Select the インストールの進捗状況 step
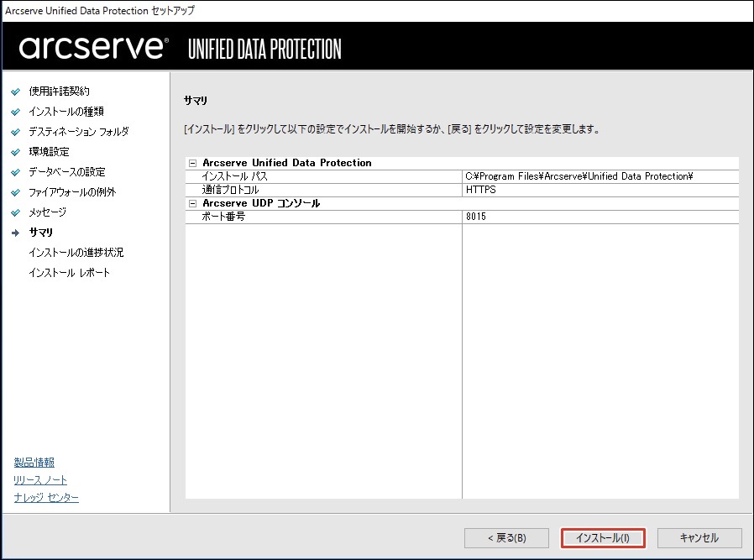 click(x=76, y=253)
